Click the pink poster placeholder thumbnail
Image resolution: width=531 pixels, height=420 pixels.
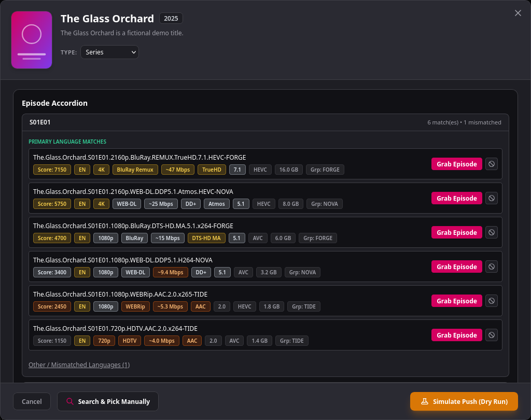tap(32, 40)
